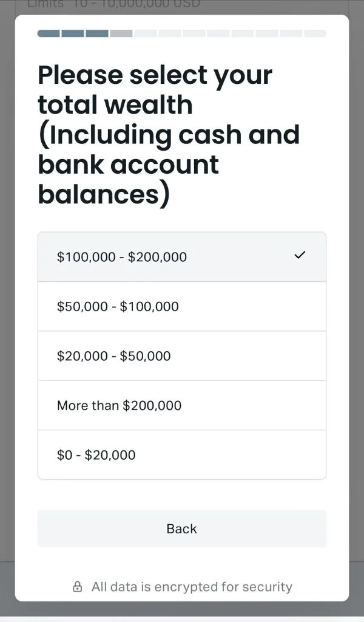
Task: Select the $100,000 - $200,000 wealth option
Action: [121, 257]
